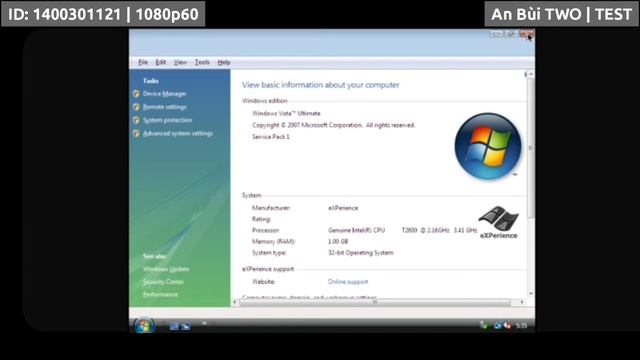Click the blue system tray icon
This screenshot has width=640, height=360.
498,325
